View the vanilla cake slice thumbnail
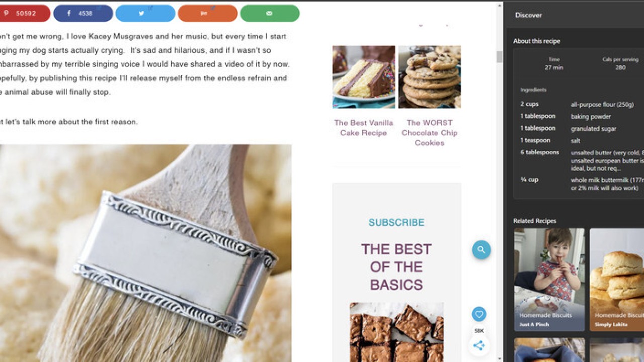Viewport: 644px width, 362px height. click(364, 77)
